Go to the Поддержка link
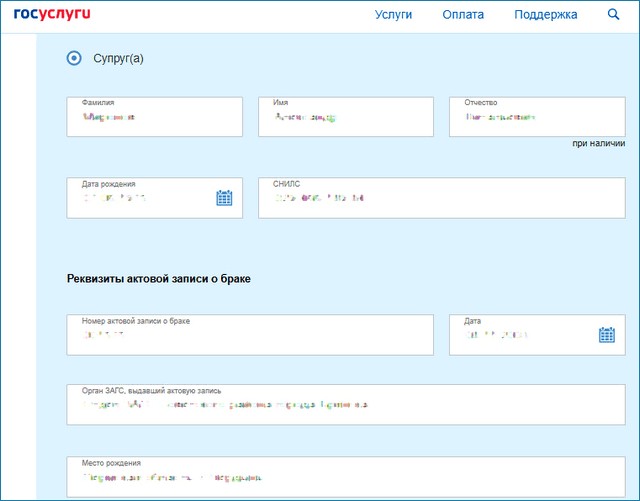 pos(546,15)
